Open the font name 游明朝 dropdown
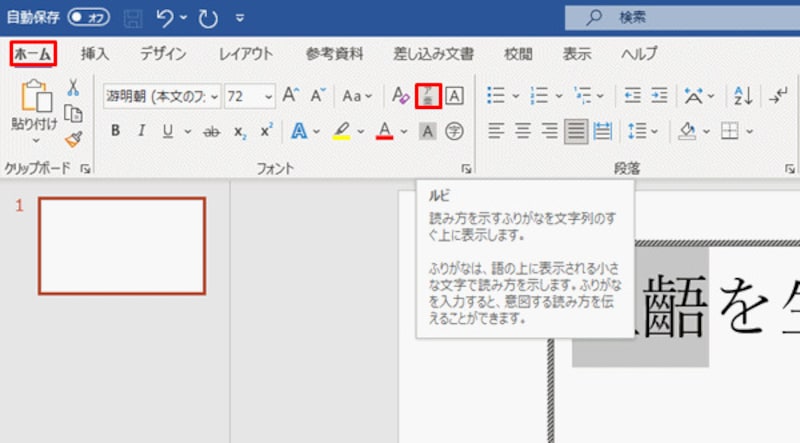The width and height of the screenshot is (800, 443). [x=215, y=96]
